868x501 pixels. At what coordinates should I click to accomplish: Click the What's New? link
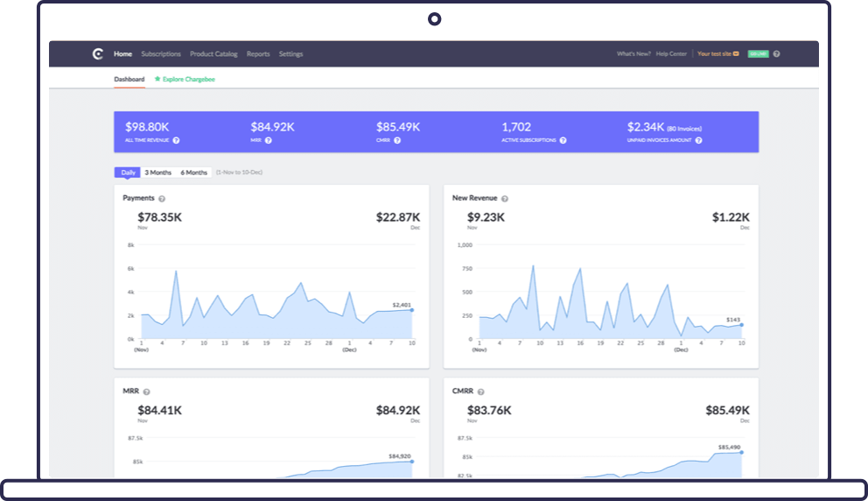tap(633, 54)
